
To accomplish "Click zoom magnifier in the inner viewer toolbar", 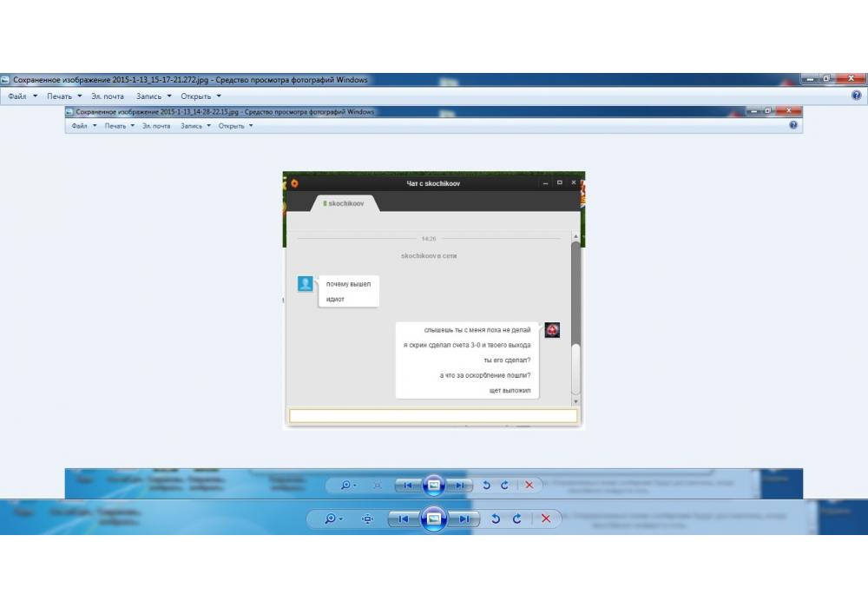I will point(347,485).
